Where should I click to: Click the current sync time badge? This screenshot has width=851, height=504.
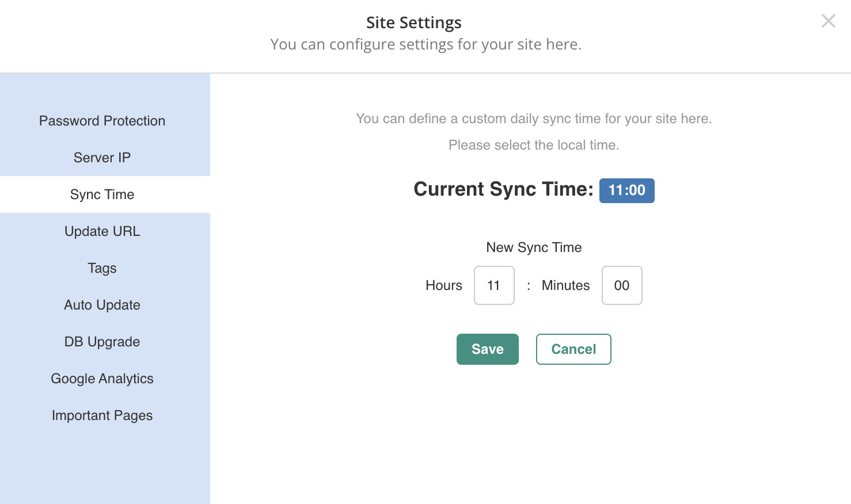pyautogui.click(x=627, y=190)
